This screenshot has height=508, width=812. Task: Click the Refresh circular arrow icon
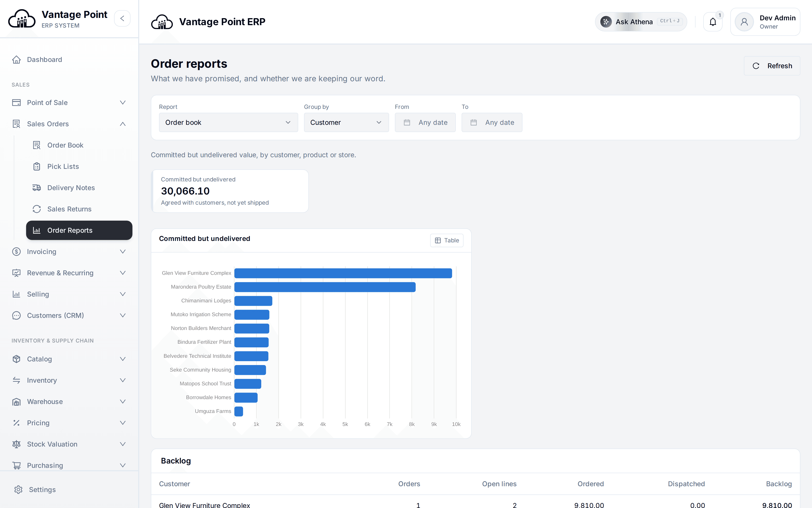point(756,66)
